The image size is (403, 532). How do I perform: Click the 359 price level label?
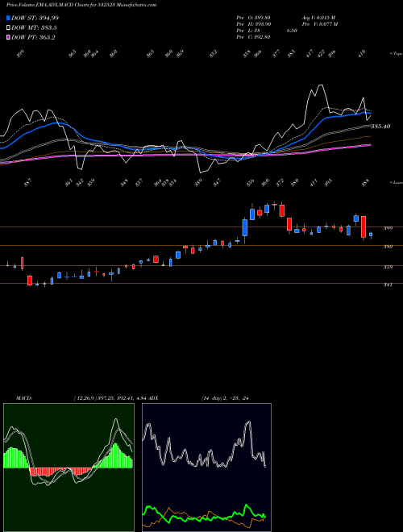click(388, 267)
